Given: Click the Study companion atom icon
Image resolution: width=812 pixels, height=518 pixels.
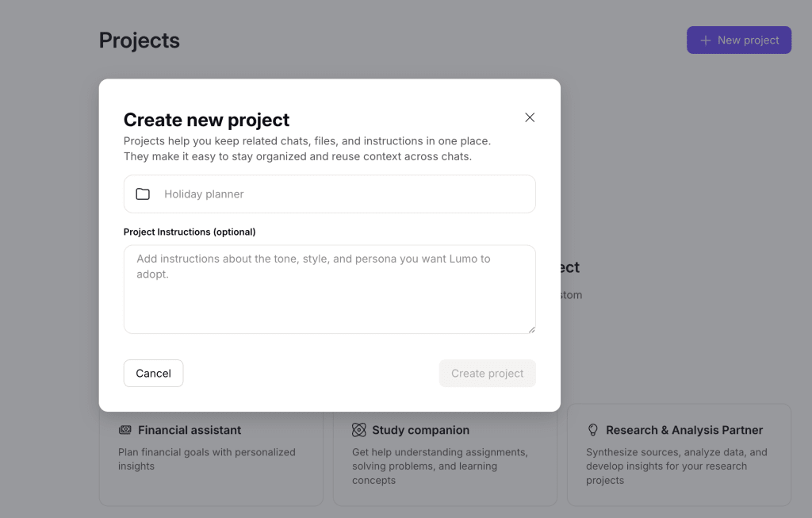Looking at the screenshot, I should coord(359,430).
